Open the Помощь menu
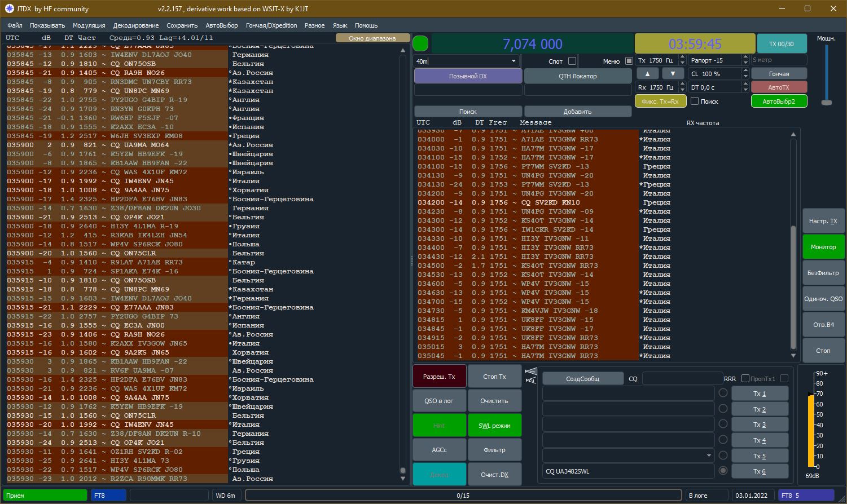Viewport: 847px width, 504px height. pos(366,25)
